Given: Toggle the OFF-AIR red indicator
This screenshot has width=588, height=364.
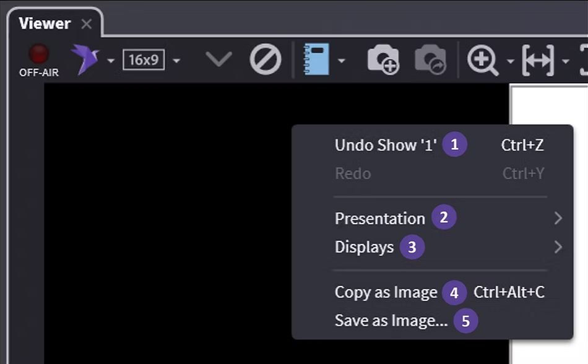Looking at the screenshot, I should click(38, 56).
